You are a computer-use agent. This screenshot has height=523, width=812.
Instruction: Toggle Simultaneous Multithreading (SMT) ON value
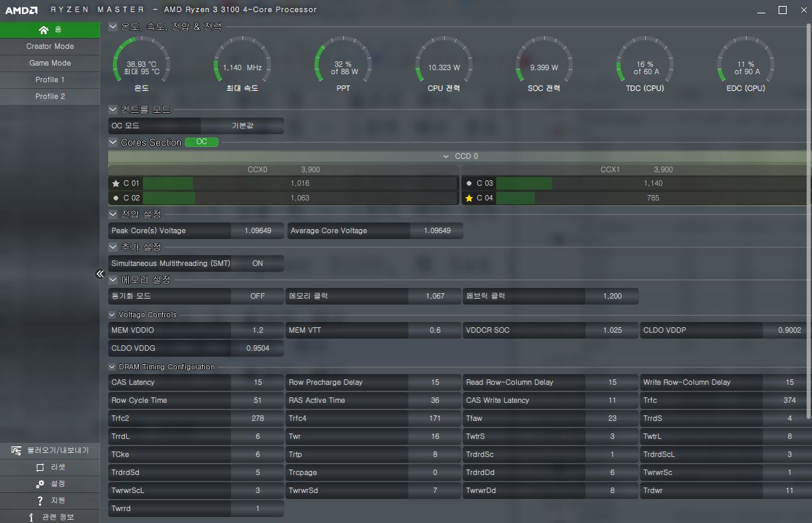257,263
